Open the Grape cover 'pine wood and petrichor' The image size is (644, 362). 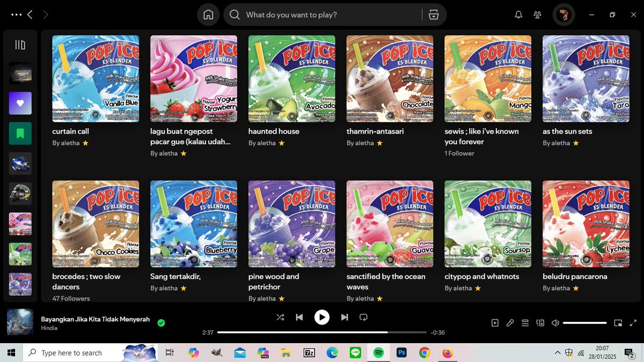point(292,224)
